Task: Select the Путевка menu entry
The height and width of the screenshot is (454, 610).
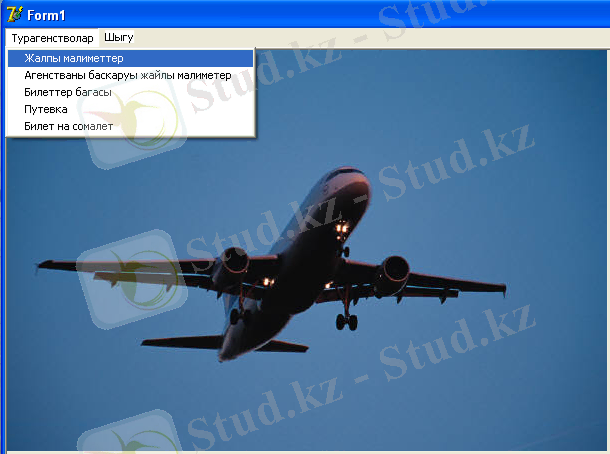Action: pyautogui.click(x=130, y=109)
